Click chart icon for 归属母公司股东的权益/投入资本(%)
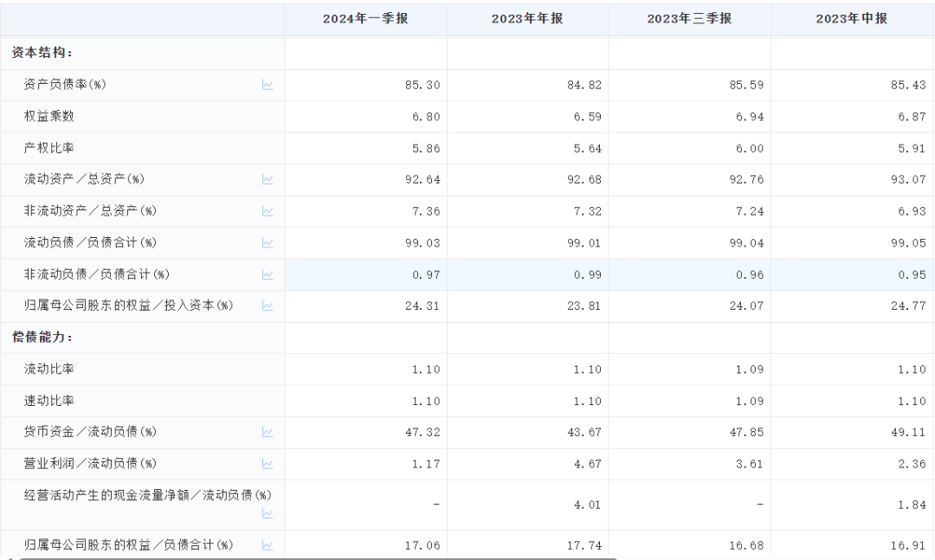This screenshot has height=560, width=935. (x=268, y=306)
